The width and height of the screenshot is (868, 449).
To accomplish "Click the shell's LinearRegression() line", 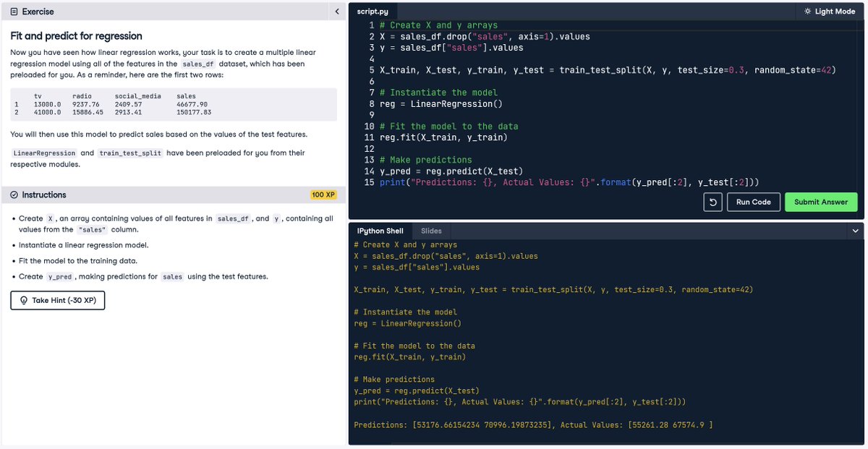I will pyautogui.click(x=407, y=323).
